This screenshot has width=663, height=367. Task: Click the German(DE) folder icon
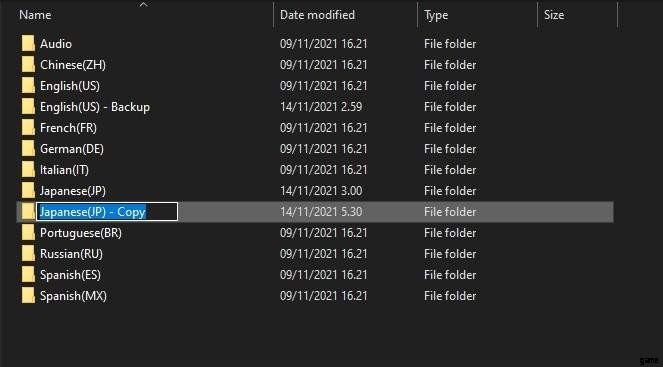point(28,149)
